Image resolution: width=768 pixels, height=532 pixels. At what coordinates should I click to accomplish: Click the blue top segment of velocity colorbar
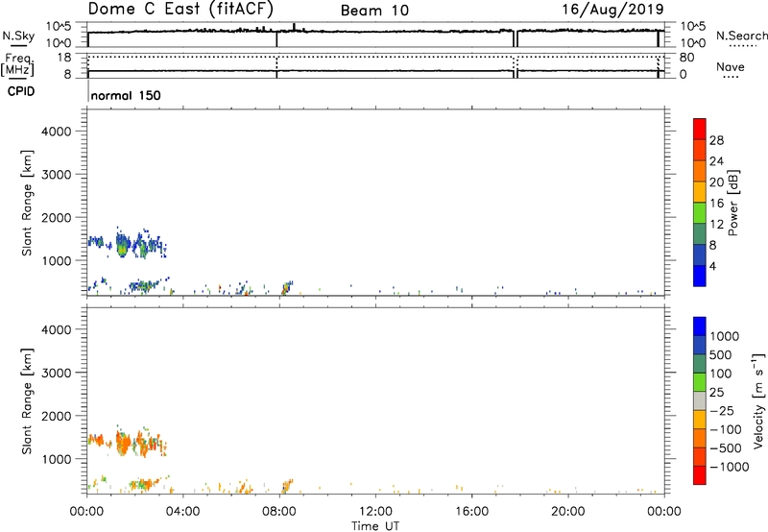[x=700, y=326]
